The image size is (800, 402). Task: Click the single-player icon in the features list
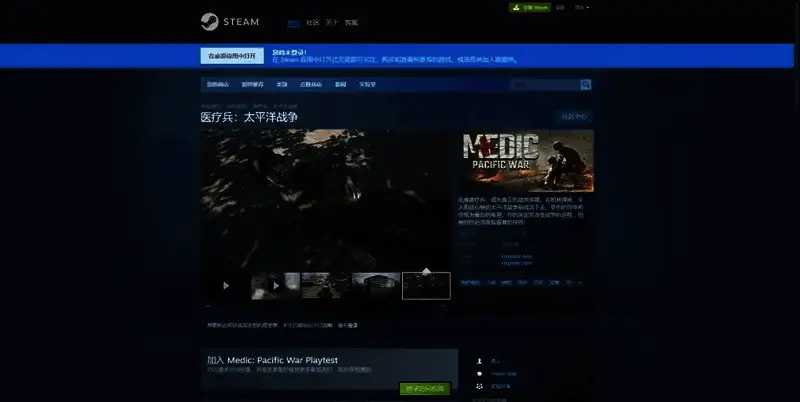pyautogui.click(x=480, y=360)
